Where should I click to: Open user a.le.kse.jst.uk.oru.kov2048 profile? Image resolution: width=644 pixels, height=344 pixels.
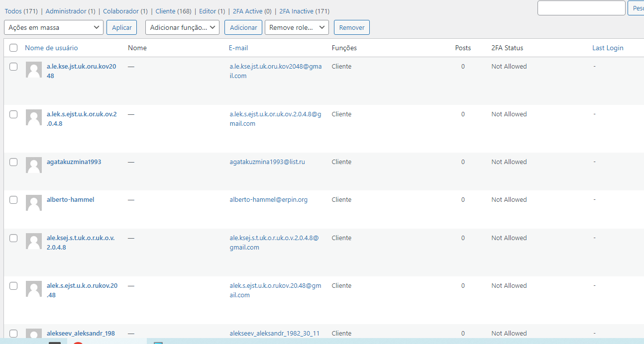[82, 71]
